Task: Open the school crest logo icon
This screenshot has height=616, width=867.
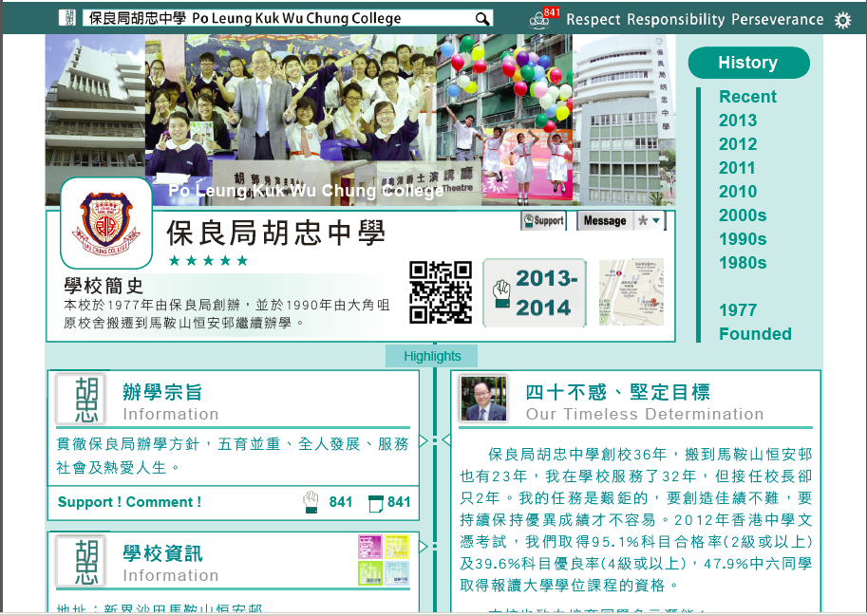Action: 105,223
